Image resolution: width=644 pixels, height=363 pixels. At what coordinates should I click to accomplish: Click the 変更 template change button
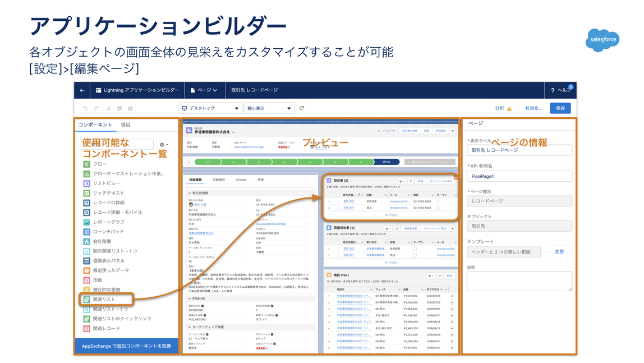click(x=559, y=252)
